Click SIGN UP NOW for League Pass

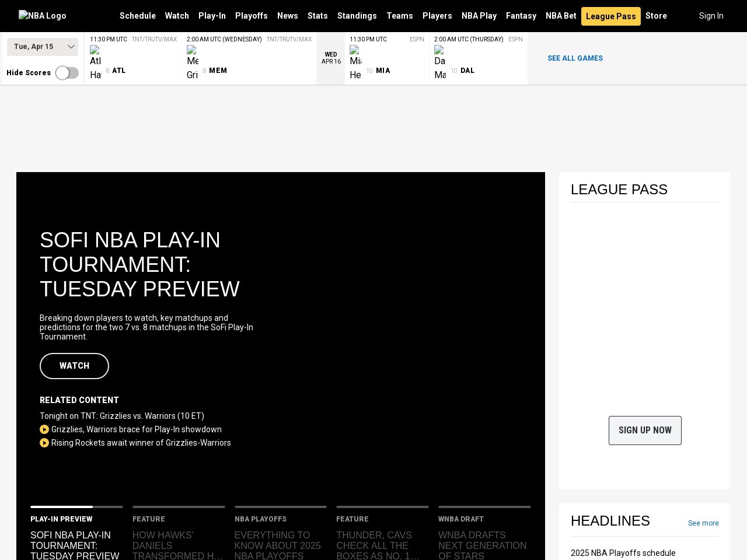point(645,430)
